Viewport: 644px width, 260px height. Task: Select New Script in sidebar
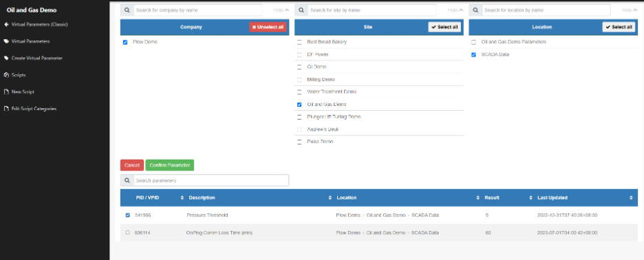(x=23, y=92)
